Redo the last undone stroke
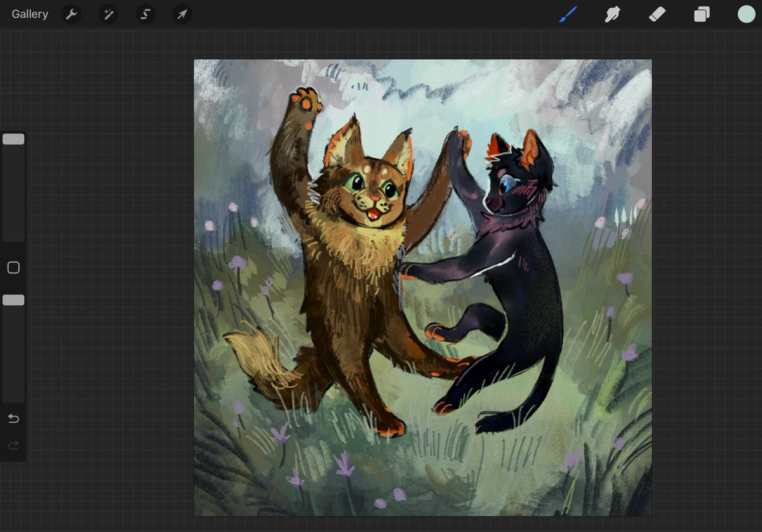Image resolution: width=762 pixels, height=532 pixels. [13, 446]
